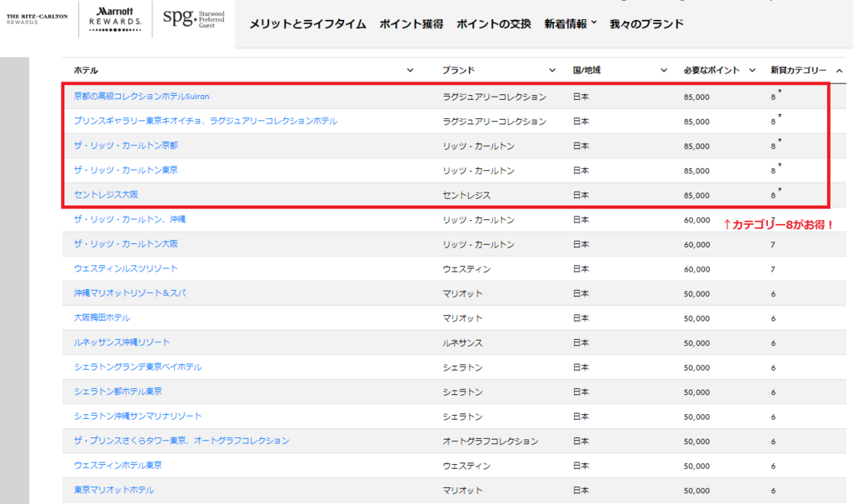
Task: Open the SPG Starwood Preferred Guest logo
Action: point(193,18)
